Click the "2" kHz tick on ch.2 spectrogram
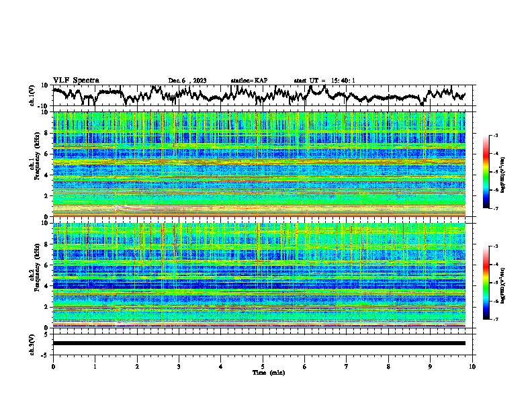 click(x=47, y=307)
